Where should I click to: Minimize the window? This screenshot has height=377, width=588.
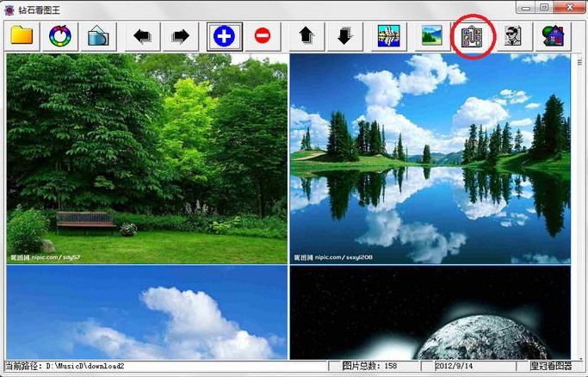(x=526, y=7)
